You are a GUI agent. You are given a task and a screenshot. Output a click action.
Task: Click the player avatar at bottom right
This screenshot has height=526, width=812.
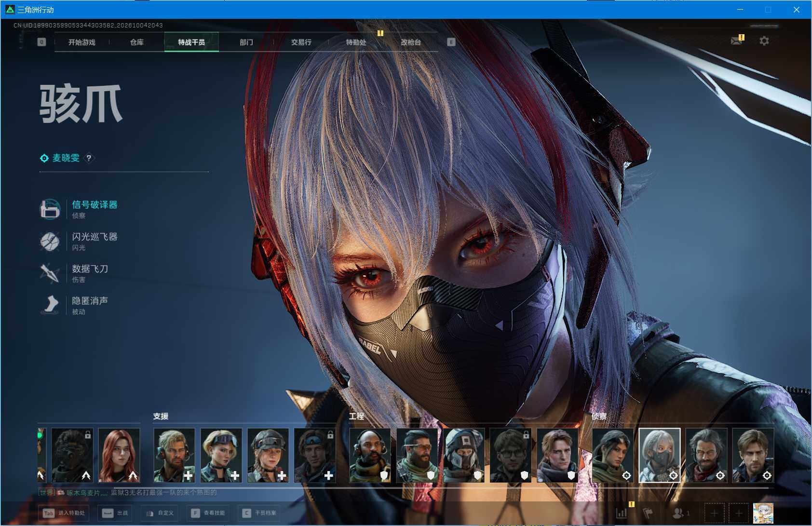pyautogui.click(x=763, y=513)
